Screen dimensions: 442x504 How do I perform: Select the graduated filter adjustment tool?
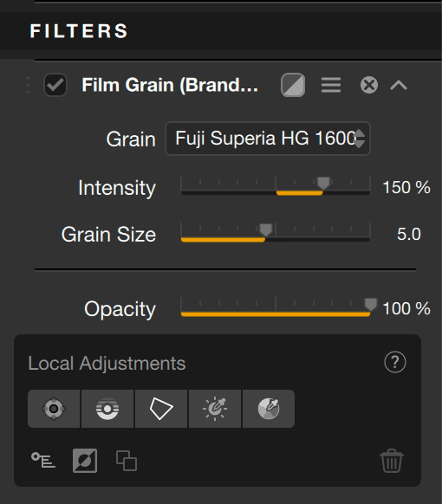pos(107,409)
